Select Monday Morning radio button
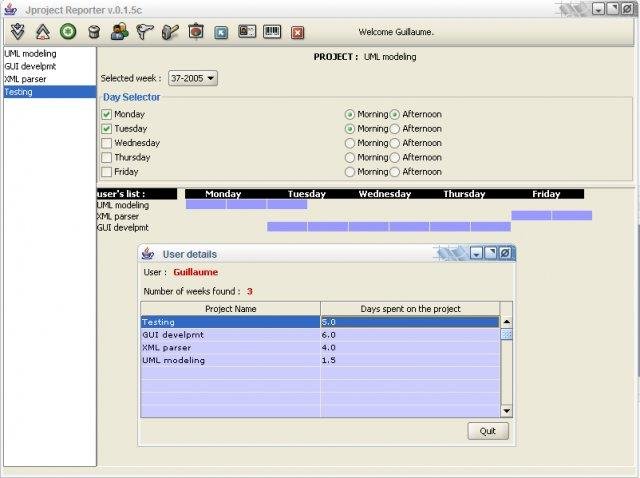Viewport: 640px width, 478px height. [x=349, y=114]
